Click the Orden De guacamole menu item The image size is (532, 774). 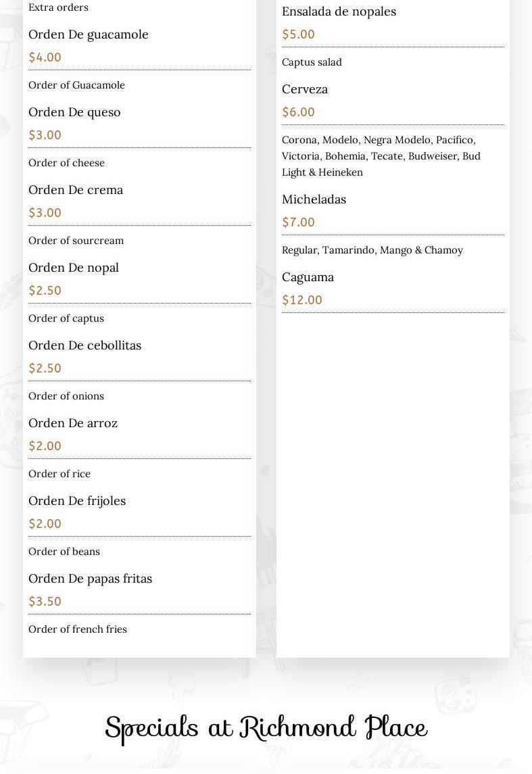89,34
